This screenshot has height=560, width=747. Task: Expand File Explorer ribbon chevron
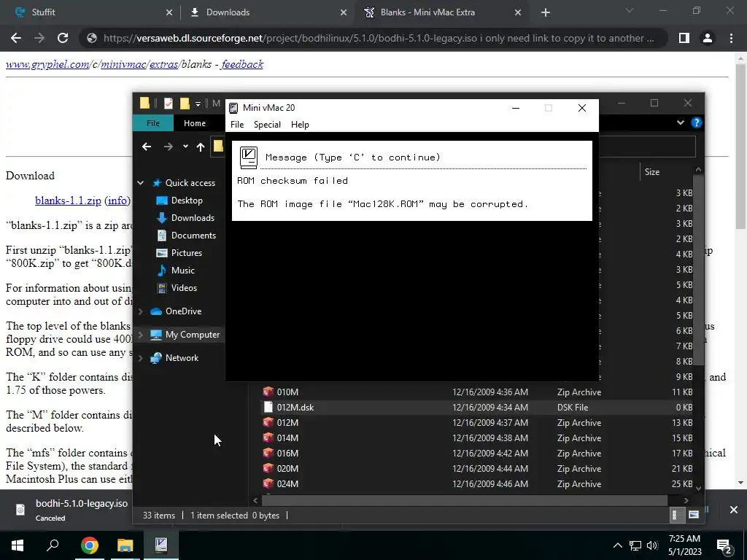tap(681, 122)
